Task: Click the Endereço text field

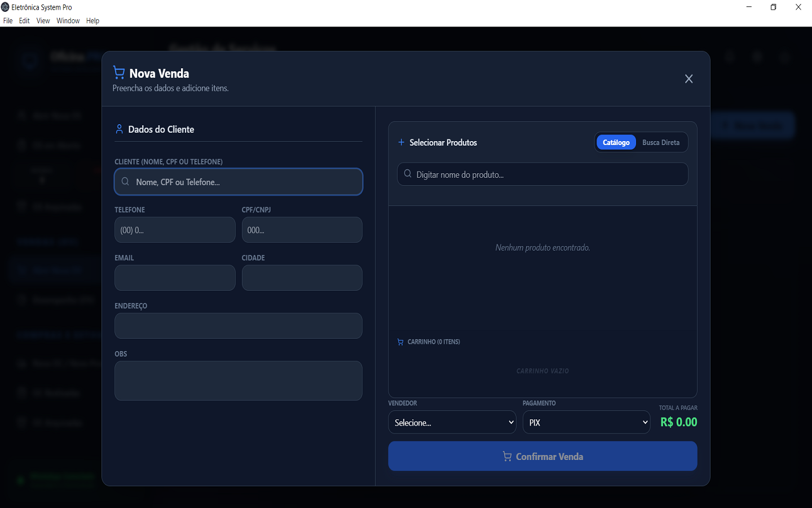Action: coord(239,326)
